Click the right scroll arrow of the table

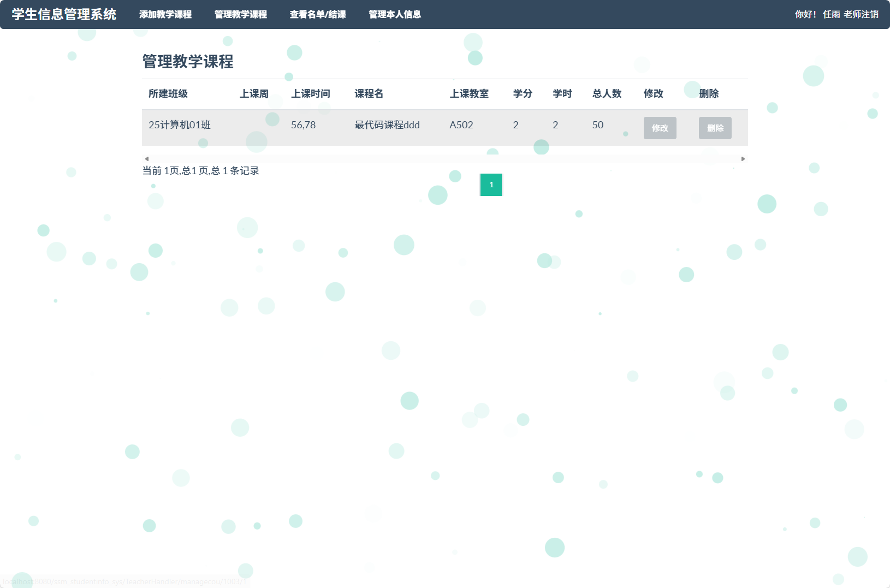tap(743, 158)
